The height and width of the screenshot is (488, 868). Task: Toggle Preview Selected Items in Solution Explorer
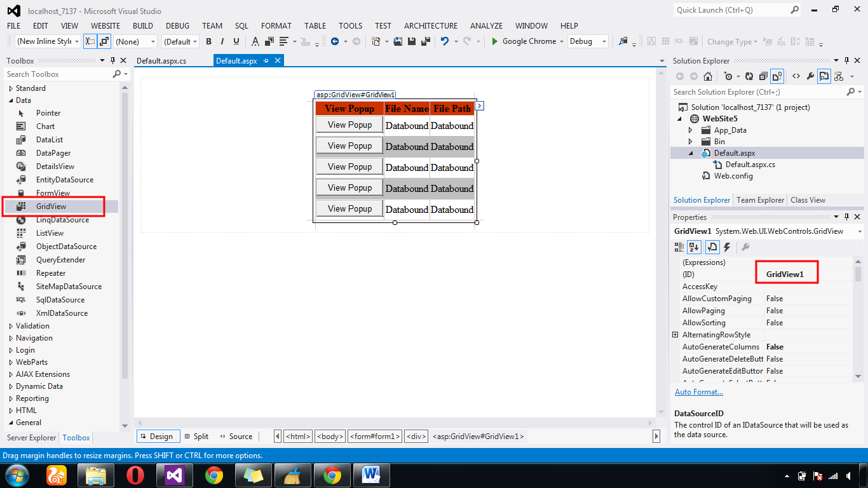tap(824, 76)
